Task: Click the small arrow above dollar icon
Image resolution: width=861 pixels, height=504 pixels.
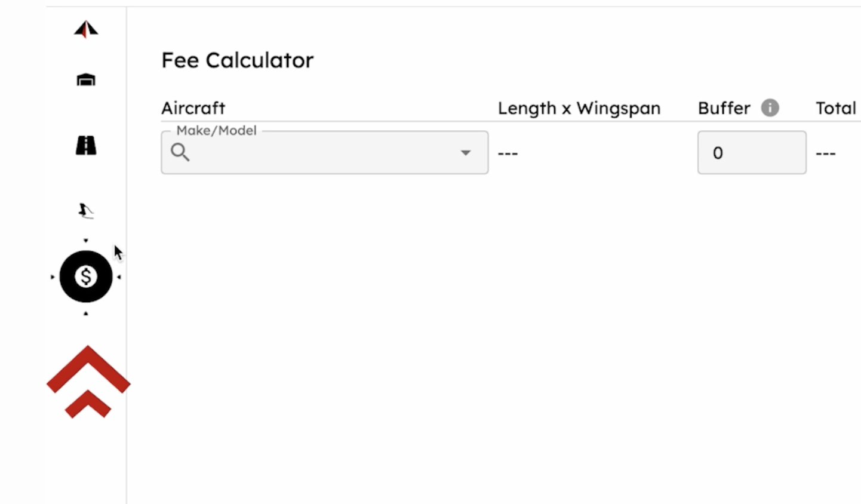Action: [x=86, y=241]
